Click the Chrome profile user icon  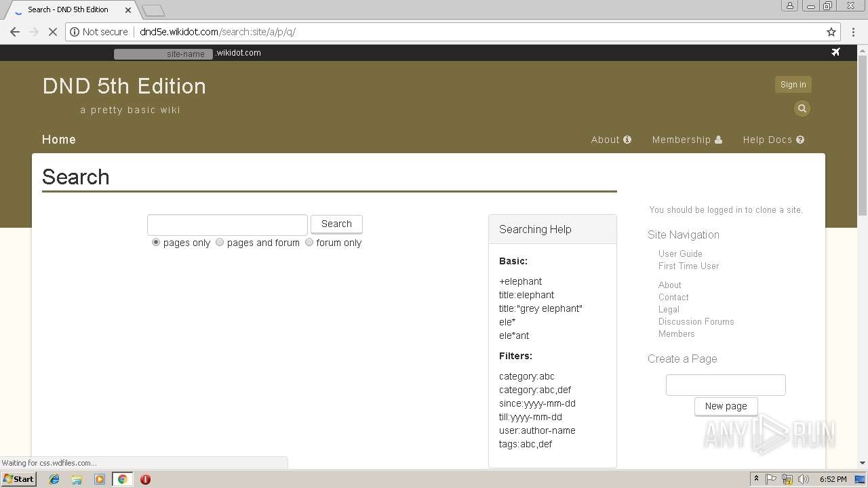click(x=790, y=6)
